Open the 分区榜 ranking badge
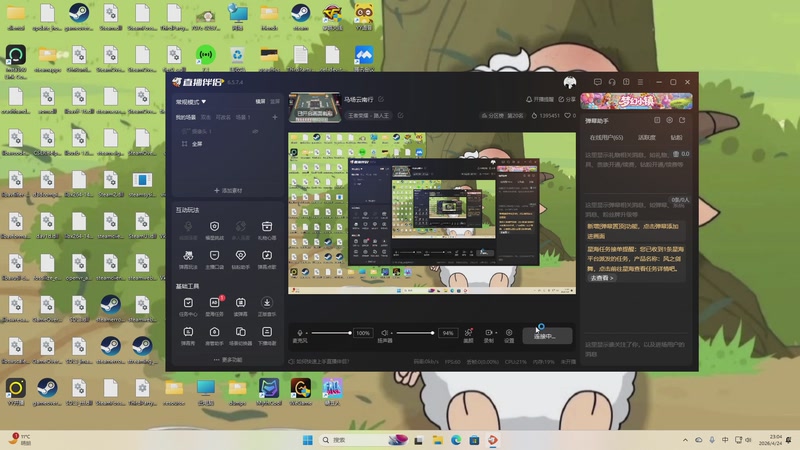 (502, 115)
